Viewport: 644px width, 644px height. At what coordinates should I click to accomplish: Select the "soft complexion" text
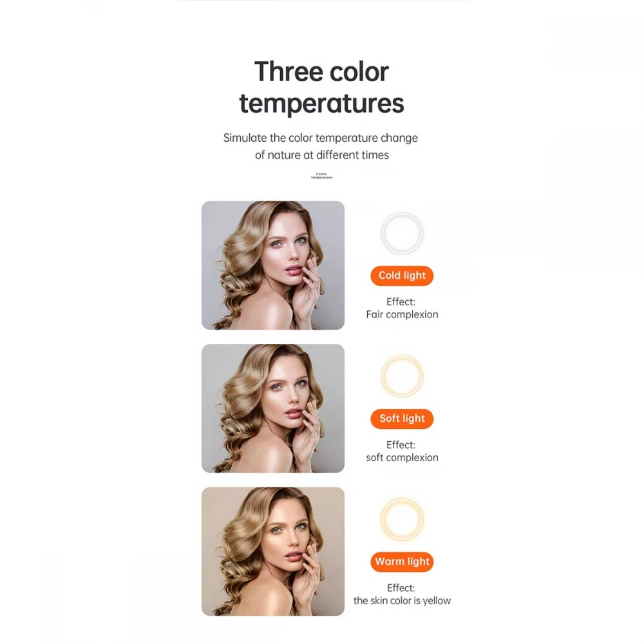pyautogui.click(x=402, y=458)
